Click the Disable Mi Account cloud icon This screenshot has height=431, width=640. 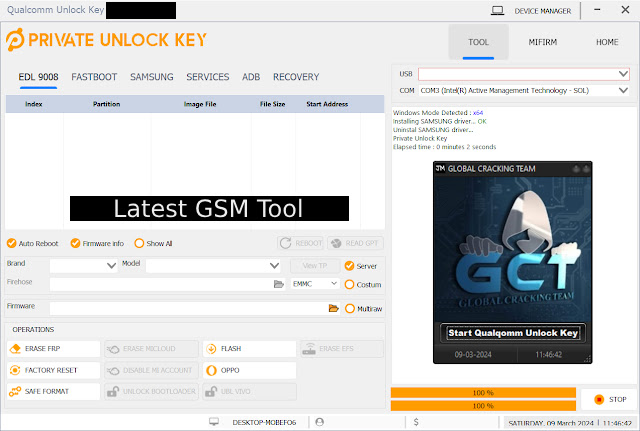[113, 370]
